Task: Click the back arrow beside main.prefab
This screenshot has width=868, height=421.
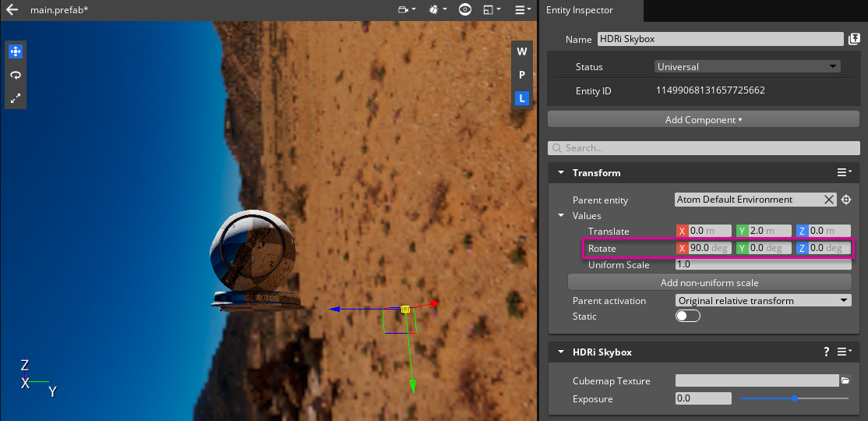Action: click(x=12, y=10)
